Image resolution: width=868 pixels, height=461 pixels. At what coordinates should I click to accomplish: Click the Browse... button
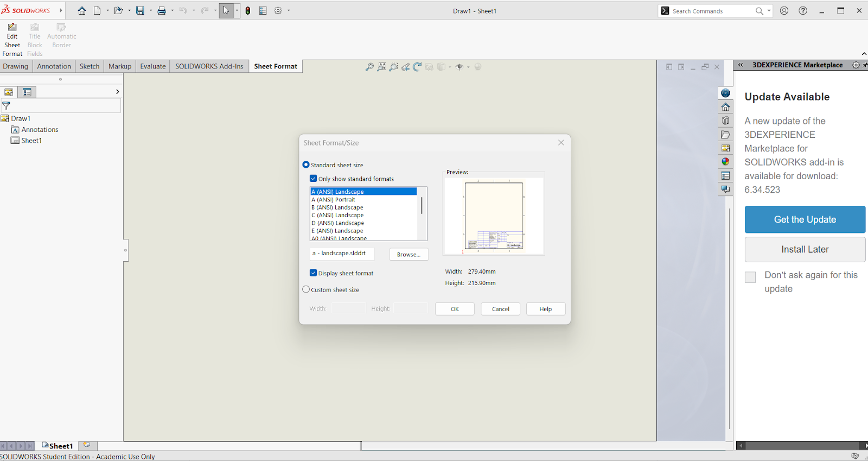[409, 255]
